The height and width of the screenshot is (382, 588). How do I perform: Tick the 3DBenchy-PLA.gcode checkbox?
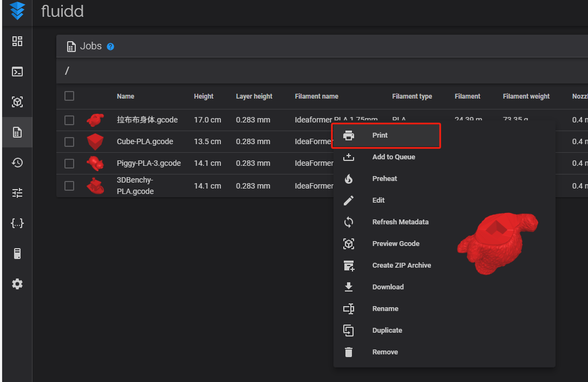coord(69,186)
